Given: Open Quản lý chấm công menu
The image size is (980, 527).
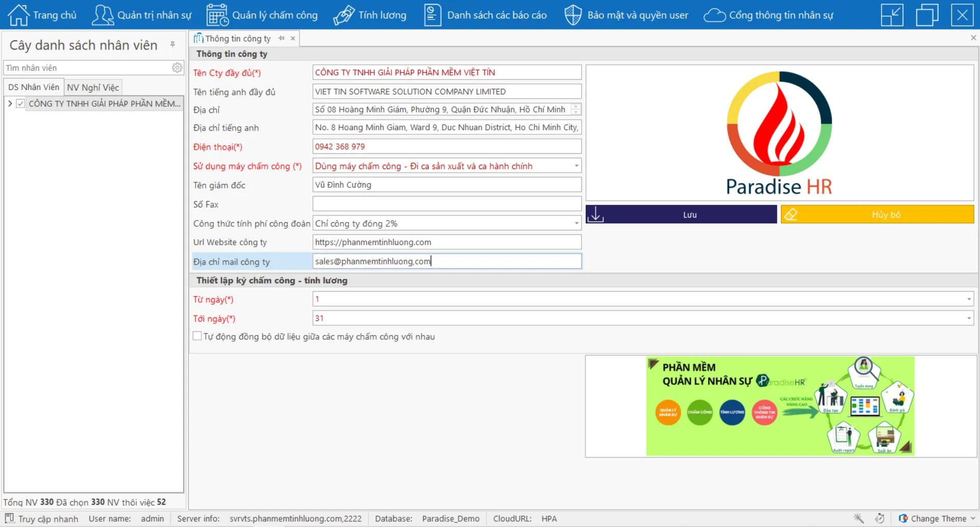Looking at the screenshot, I should click(262, 15).
